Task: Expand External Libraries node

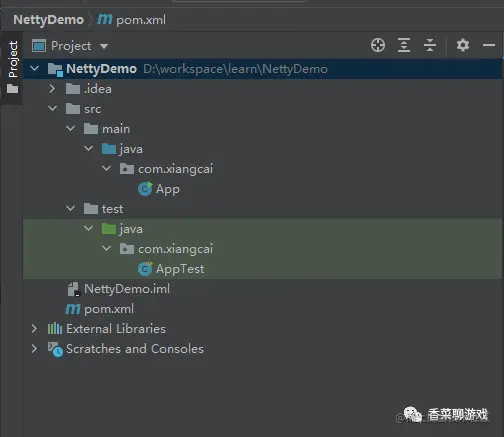Action: click(34, 329)
